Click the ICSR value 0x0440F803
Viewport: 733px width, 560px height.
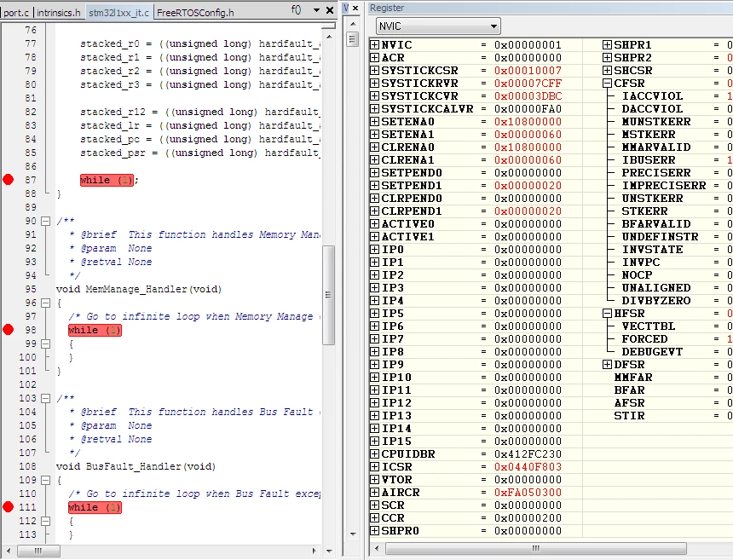point(528,466)
